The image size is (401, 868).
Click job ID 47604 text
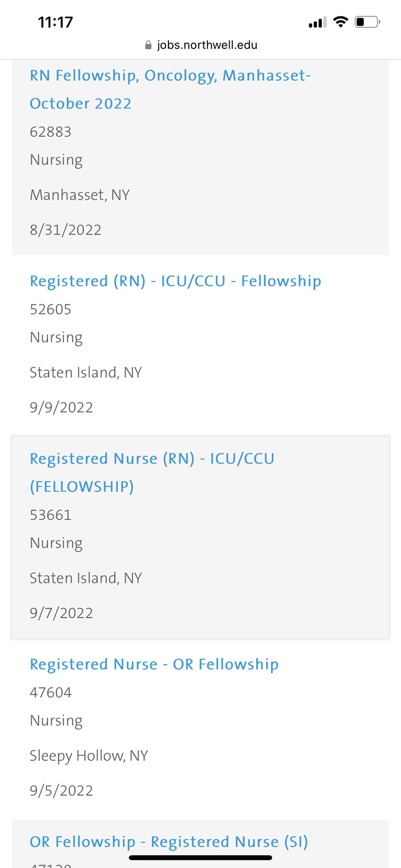click(x=50, y=692)
